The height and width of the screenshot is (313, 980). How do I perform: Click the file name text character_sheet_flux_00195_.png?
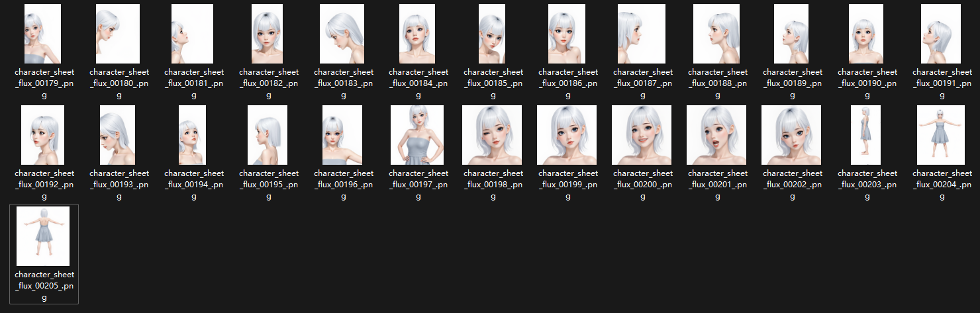(269, 185)
